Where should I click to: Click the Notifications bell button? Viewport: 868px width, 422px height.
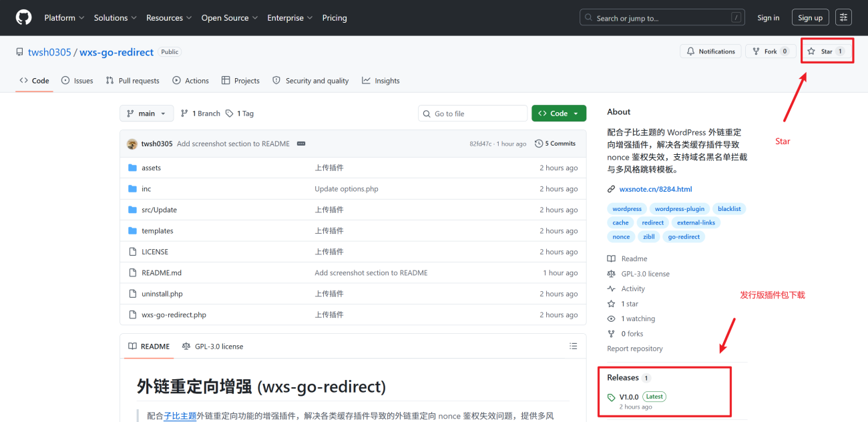pyautogui.click(x=710, y=51)
